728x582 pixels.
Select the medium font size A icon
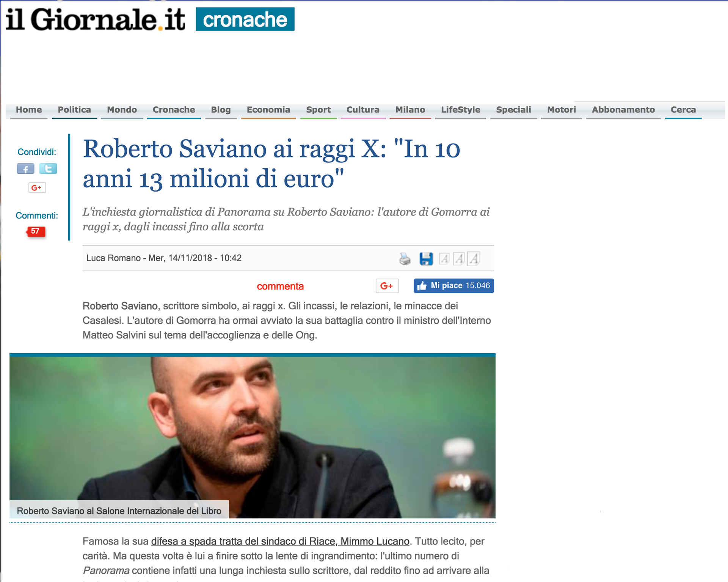coord(459,259)
